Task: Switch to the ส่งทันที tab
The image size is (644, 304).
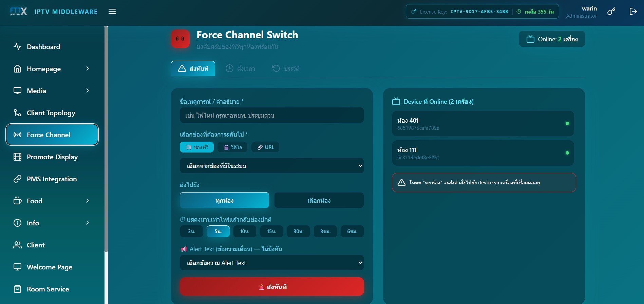Action: pos(193,68)
